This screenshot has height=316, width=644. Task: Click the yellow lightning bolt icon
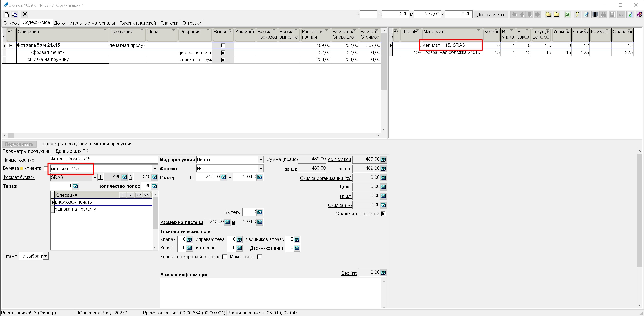[x=577, y=15]
